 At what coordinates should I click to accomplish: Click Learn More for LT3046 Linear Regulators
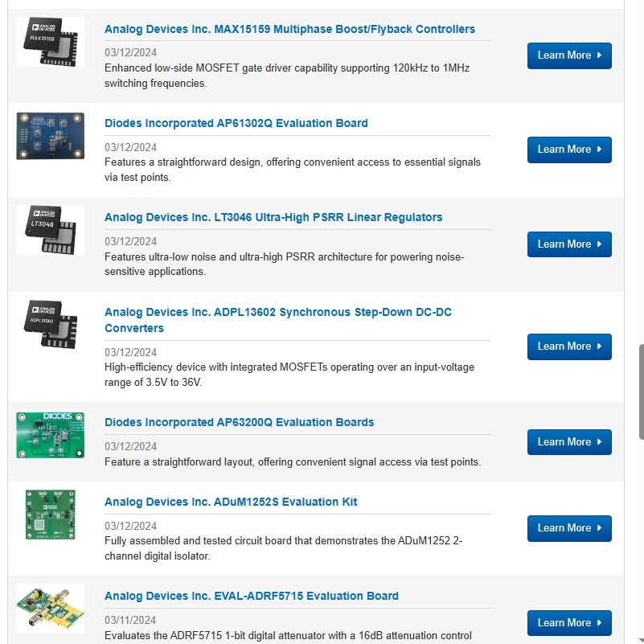point(569,244)
